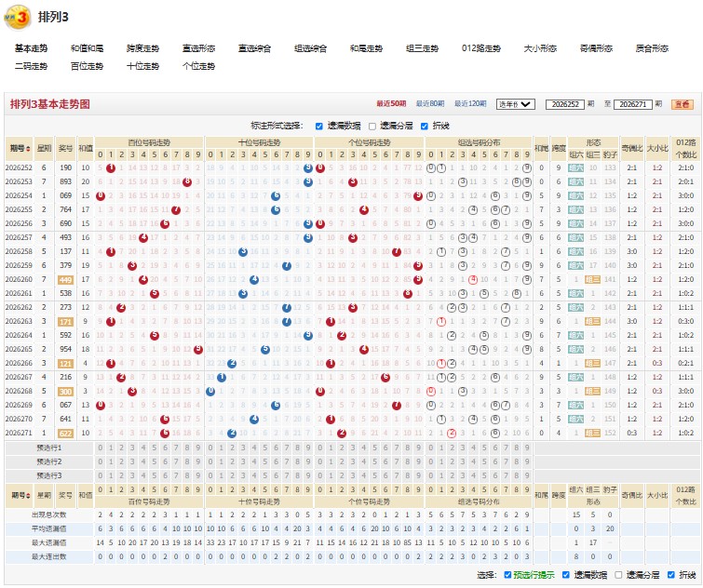Select digit 9 in 预选行2 十位 section
Image resolution: width=703 pixels, height=588 pixels.
pos(308,461)
